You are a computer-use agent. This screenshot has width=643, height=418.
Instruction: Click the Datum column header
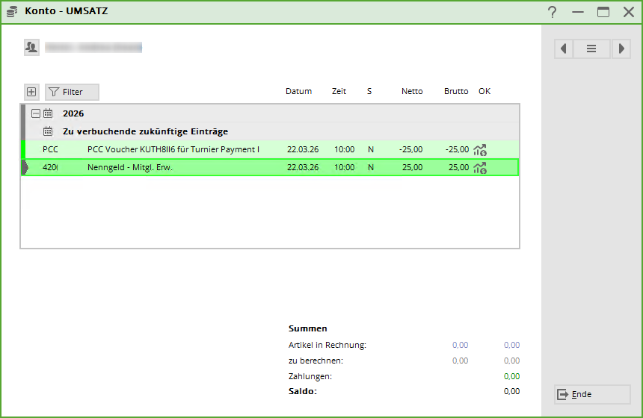point(298,91)
